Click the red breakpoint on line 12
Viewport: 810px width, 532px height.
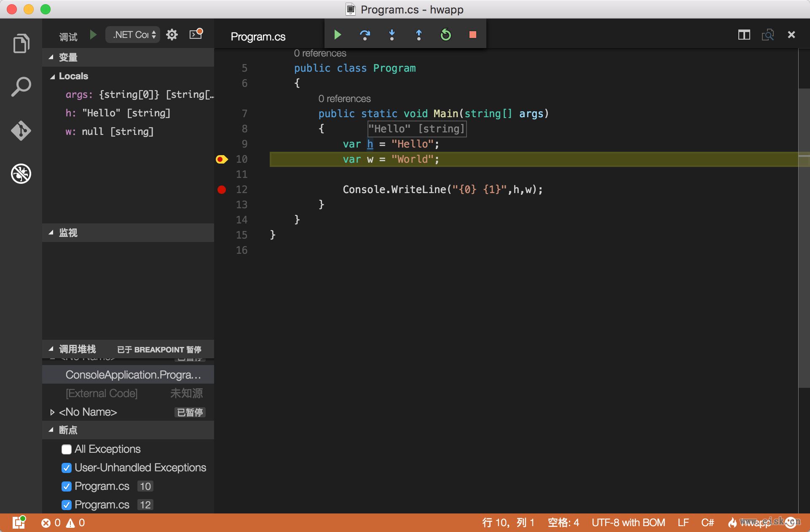pyautogui.click(x=222, y=190)
